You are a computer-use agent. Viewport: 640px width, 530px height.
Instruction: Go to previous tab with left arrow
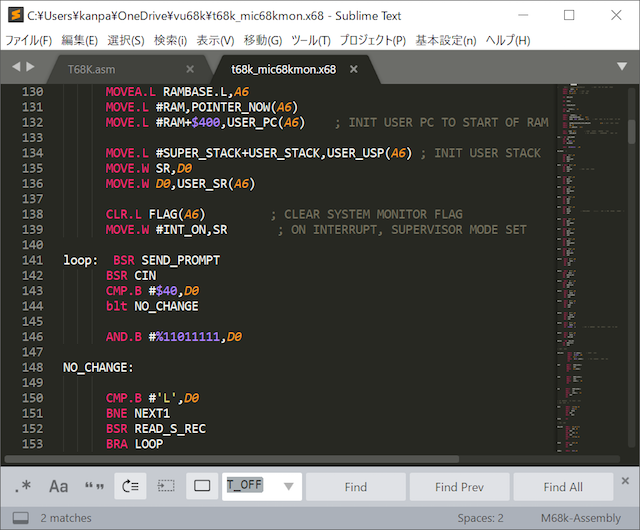click(16, 67)
